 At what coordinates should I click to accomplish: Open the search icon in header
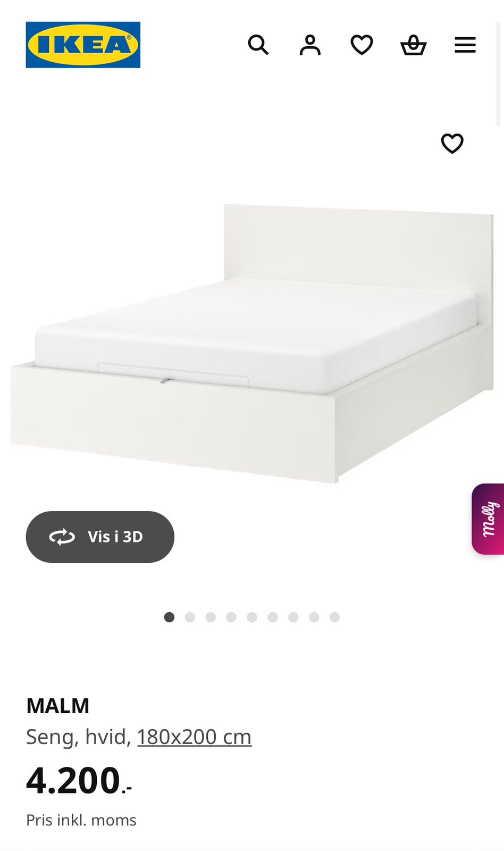(x=258, y=45)
